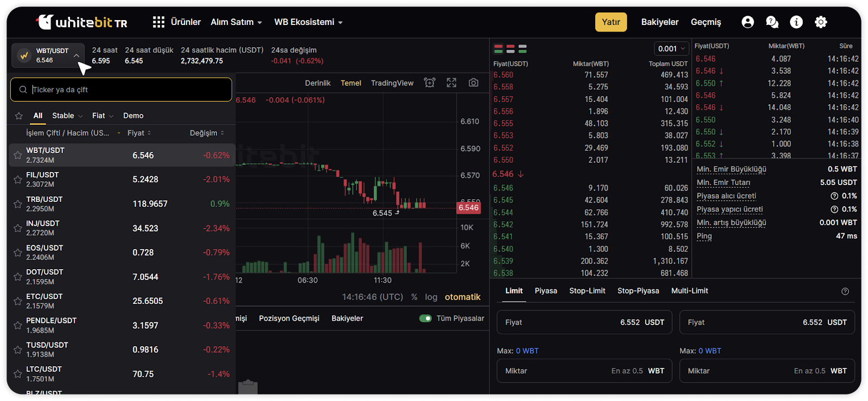The image size is (868, 401).
Task: Open the Ürünler grid menu icon
Action: (158, 22)
